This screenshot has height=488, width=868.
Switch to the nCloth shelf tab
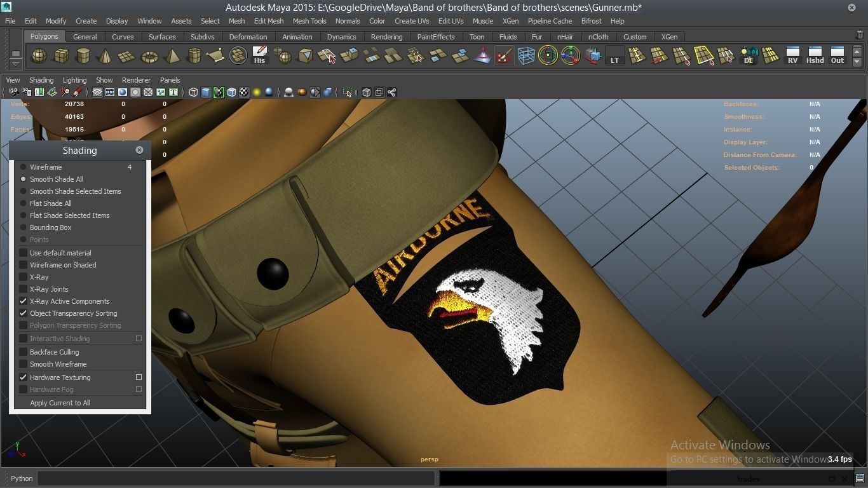point(598,37)
